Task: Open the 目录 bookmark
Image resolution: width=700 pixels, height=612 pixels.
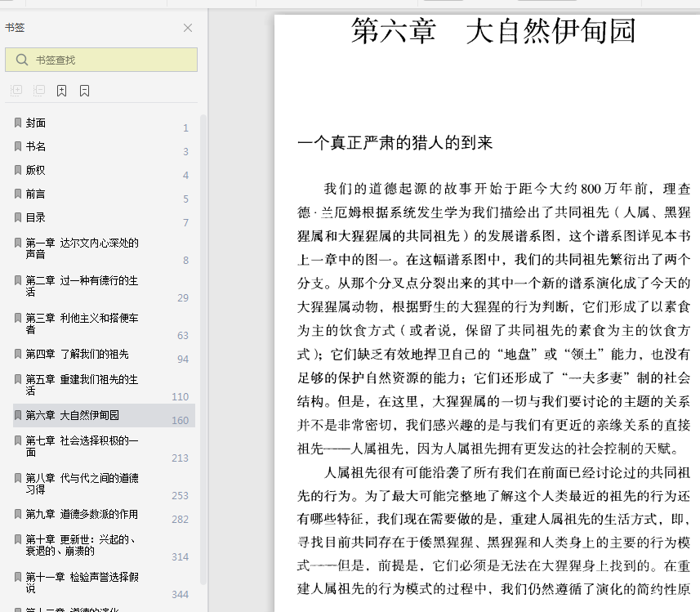Action: (35, 217)
